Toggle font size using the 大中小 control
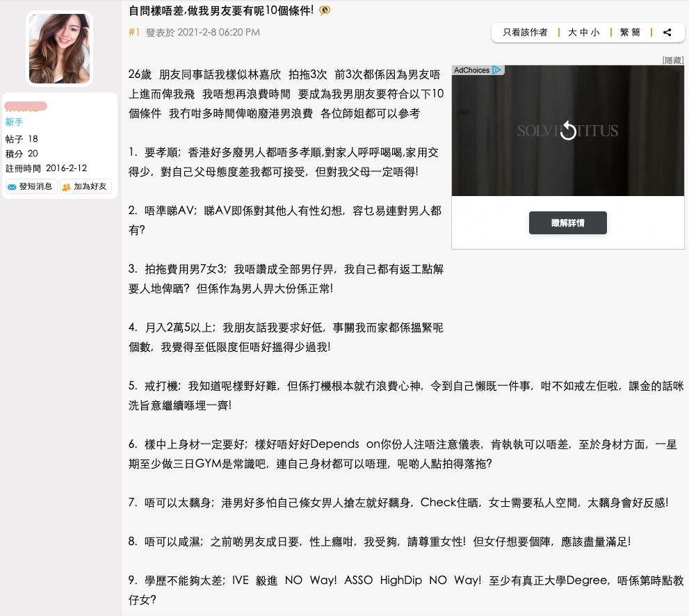This screenshot has width=689, height=616. pos(584,32)
